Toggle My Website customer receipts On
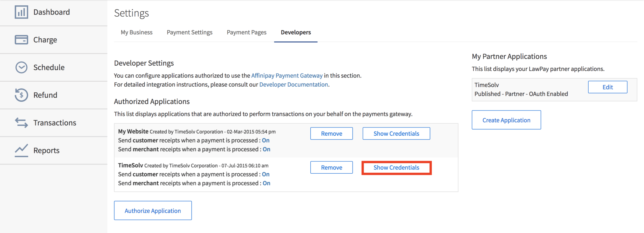The width and height of the screenshot is (644, 233). coord(266,140)
